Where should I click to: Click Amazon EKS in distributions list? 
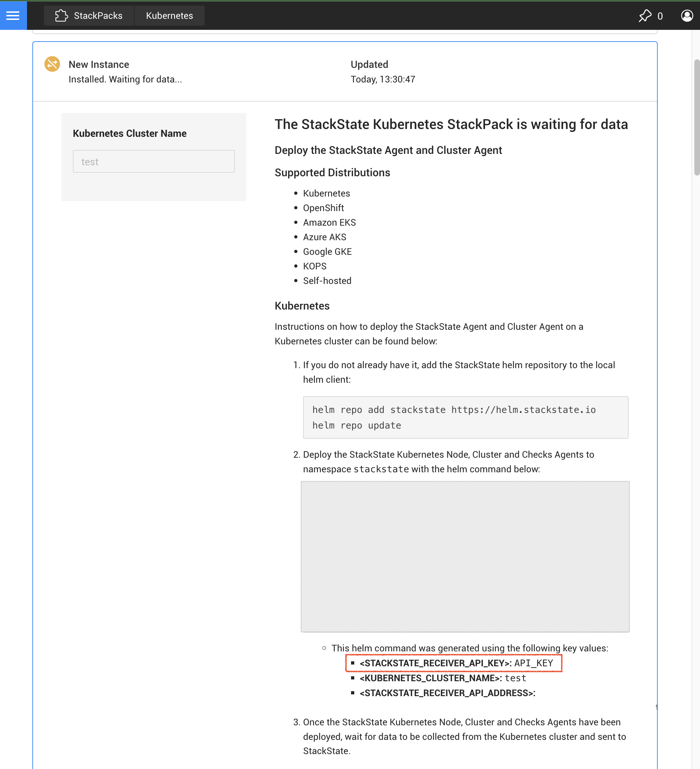pyautogui.click(x=329, y=222)
